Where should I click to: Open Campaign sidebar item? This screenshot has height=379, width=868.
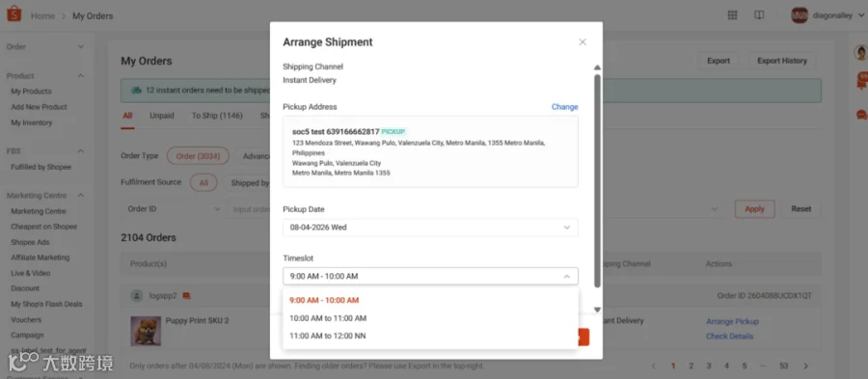click(x=27, y=336)
